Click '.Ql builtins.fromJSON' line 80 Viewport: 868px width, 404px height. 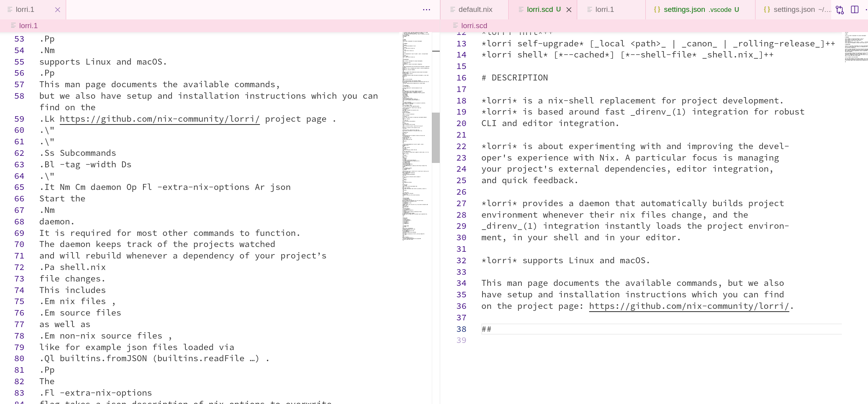pos(155,358)
